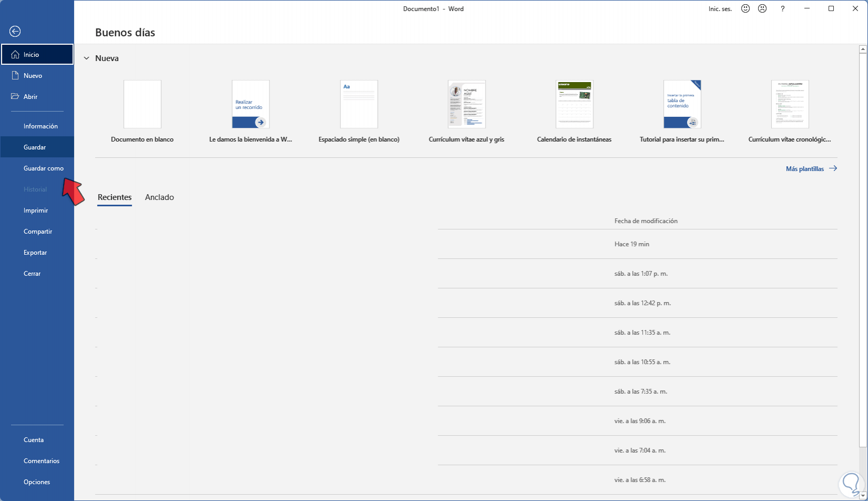Open the file from sáb. a las 12:42 p. m.

[x=466, y=303]
